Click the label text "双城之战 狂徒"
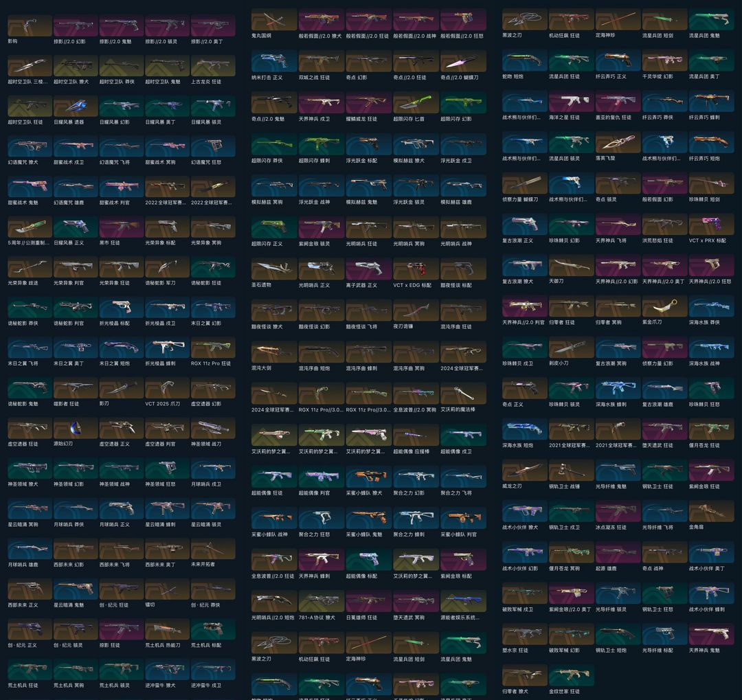Image resolution: width=742 pixels, height=700 pixels. (315, 78)
